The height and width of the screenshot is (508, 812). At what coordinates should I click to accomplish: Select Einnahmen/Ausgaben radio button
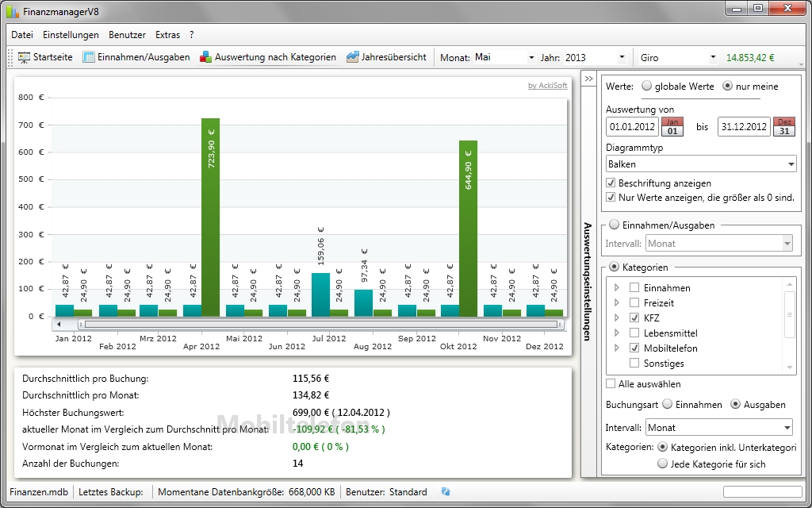click(615, 225)
